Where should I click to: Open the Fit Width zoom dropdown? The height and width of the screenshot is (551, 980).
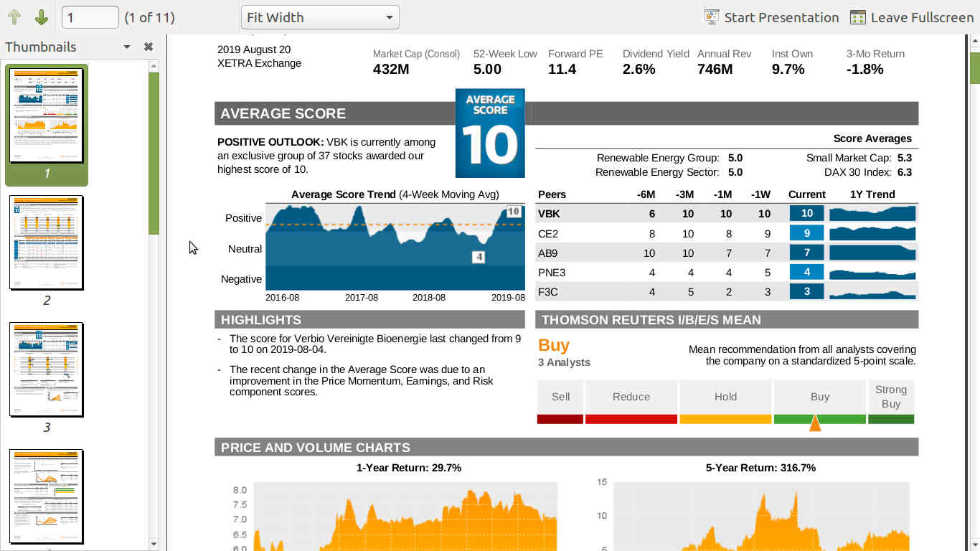click(320, 17)
